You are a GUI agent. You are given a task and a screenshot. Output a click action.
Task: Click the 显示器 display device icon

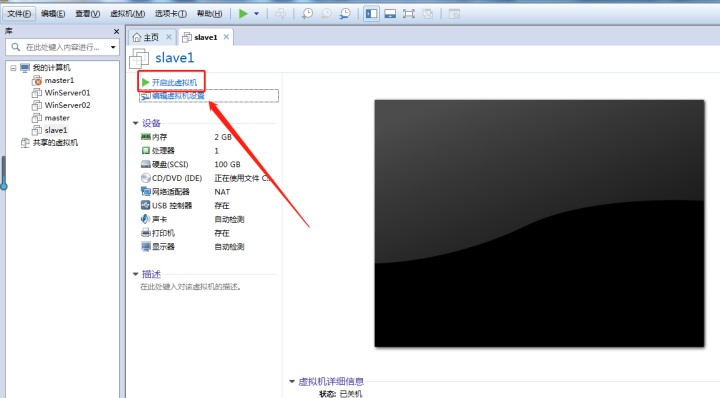(146, 247)
